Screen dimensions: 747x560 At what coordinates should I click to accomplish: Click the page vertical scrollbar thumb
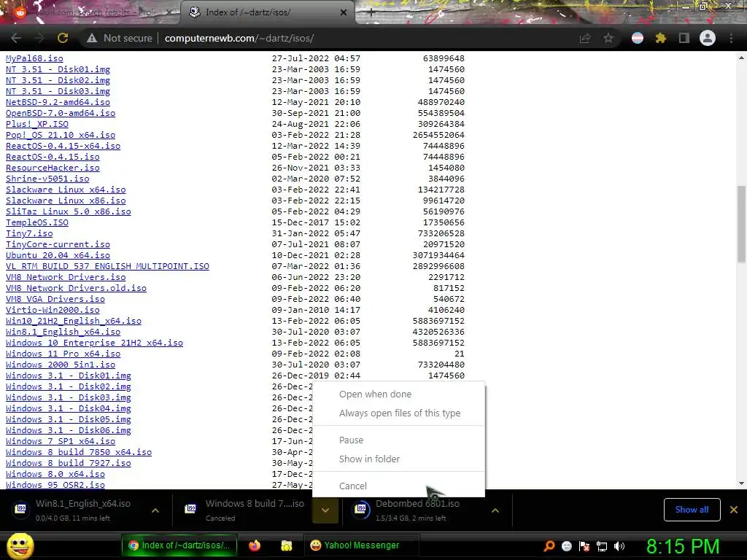741,224
